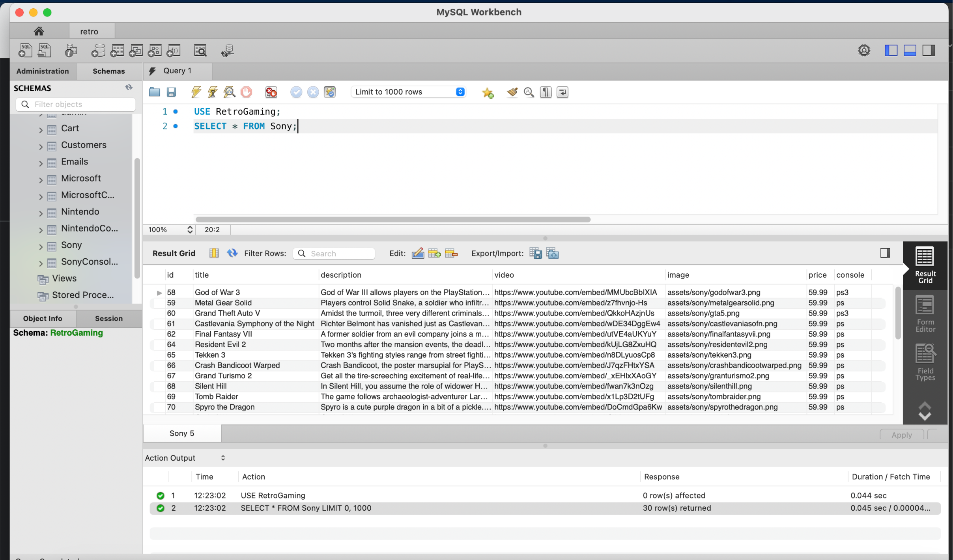
Task: Toggle continue-on-error execution icon
Action: [271, 92]
